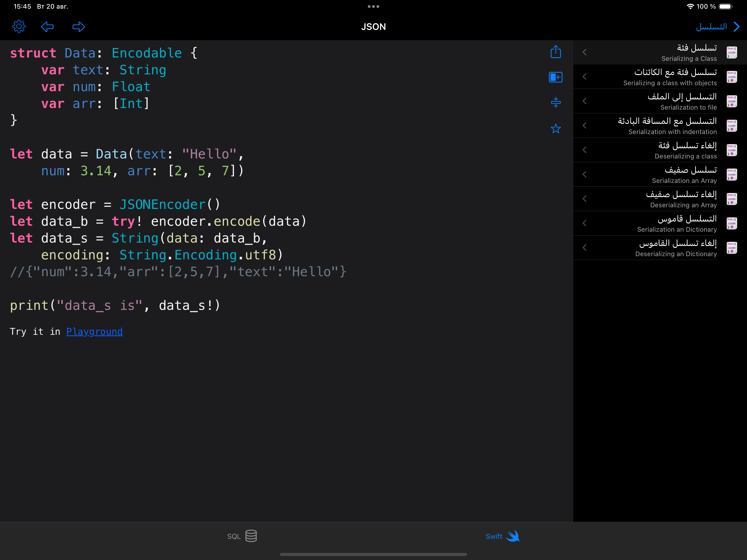747x560 pixels.
Task: Tap the print statement code line
Action: pos(115,306)
